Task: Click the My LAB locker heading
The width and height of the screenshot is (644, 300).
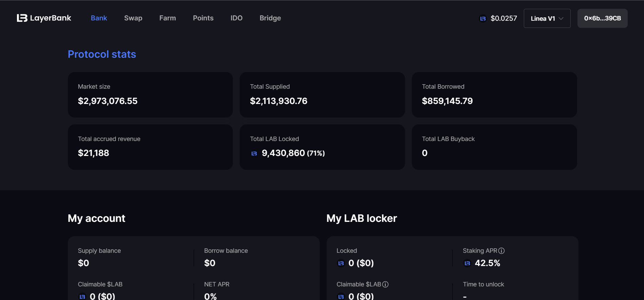Action: (x=362, y=218)
